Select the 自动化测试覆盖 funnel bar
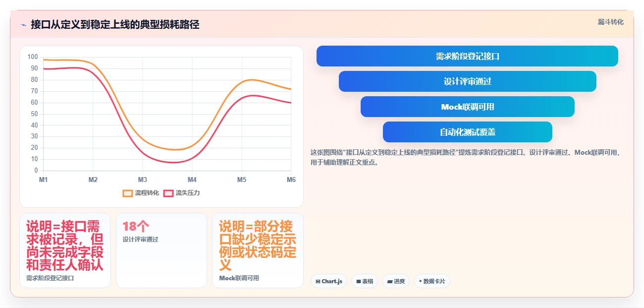This screenshot has height=308, width=644. point(467,132)
